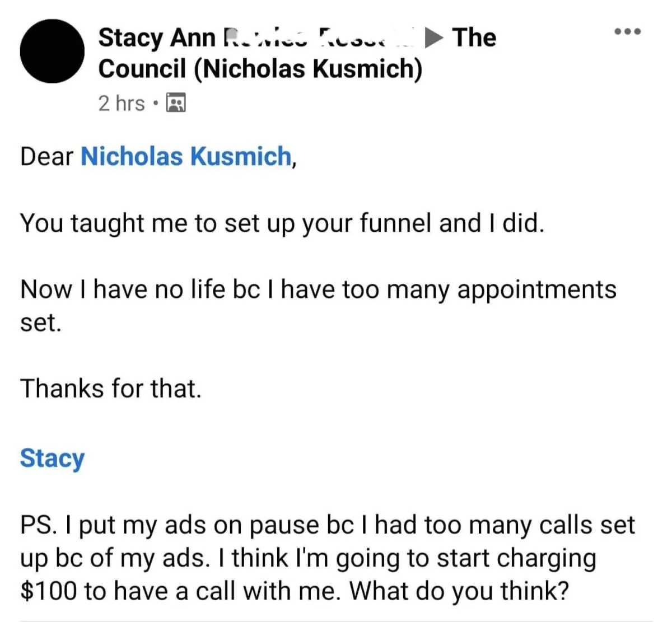Open The Council (Nicholas Kusmich) group link
This screenshot has height=622, width=672.
pos(260,69)
